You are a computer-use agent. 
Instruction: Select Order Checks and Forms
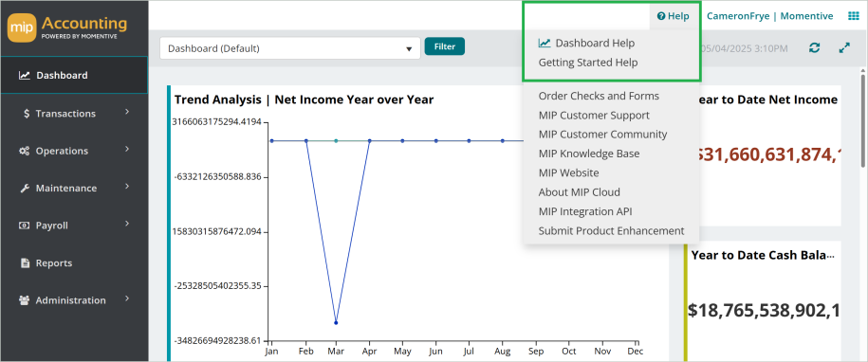click(x=599, y=96)
